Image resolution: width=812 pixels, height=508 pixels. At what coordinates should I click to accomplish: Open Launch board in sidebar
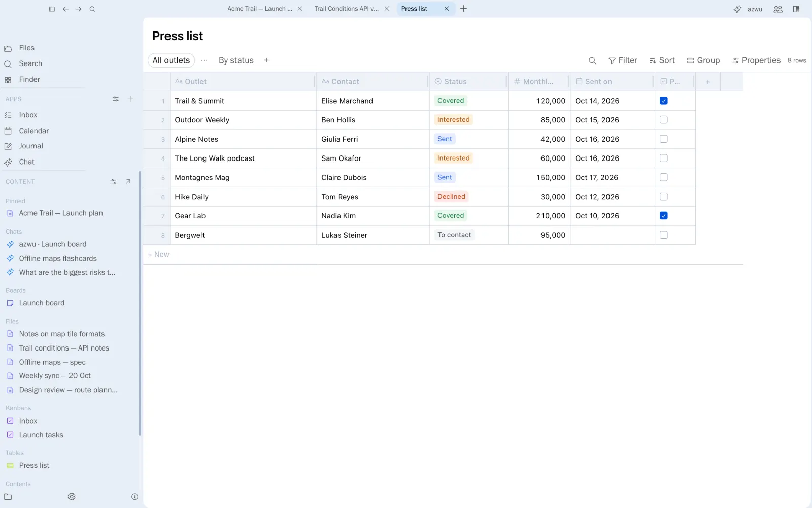[42, 303]
